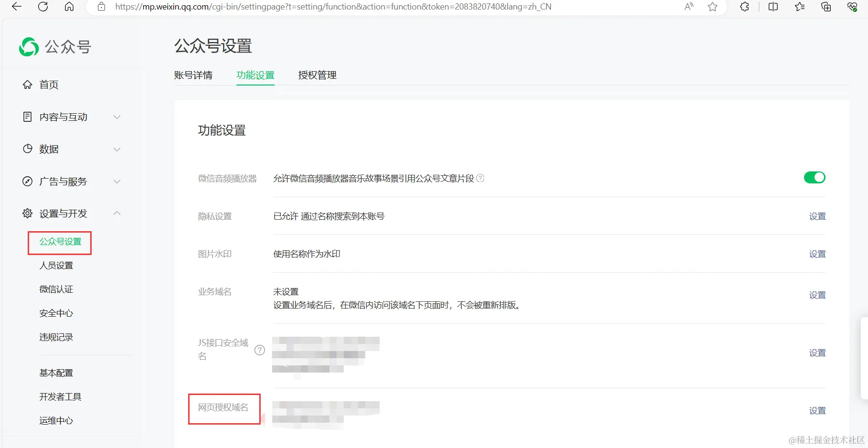Open browser extensions puzzle icon
The width and height of the screenshot is (868, 448).
tap(744, 7)
